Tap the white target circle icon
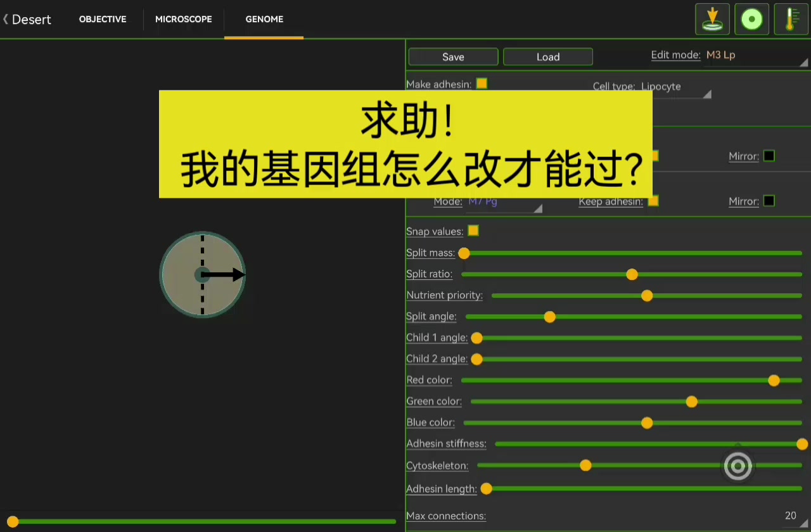This screenshot has height=532, width=811. point(738,467)
